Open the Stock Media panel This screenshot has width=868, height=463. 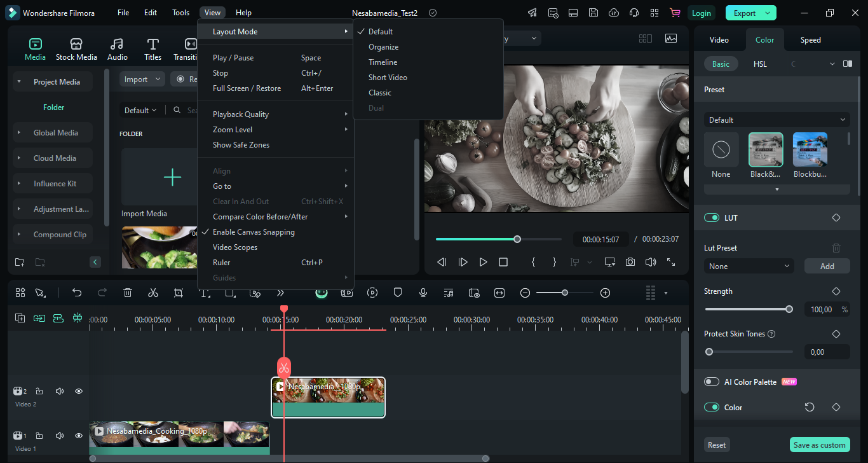76,49
